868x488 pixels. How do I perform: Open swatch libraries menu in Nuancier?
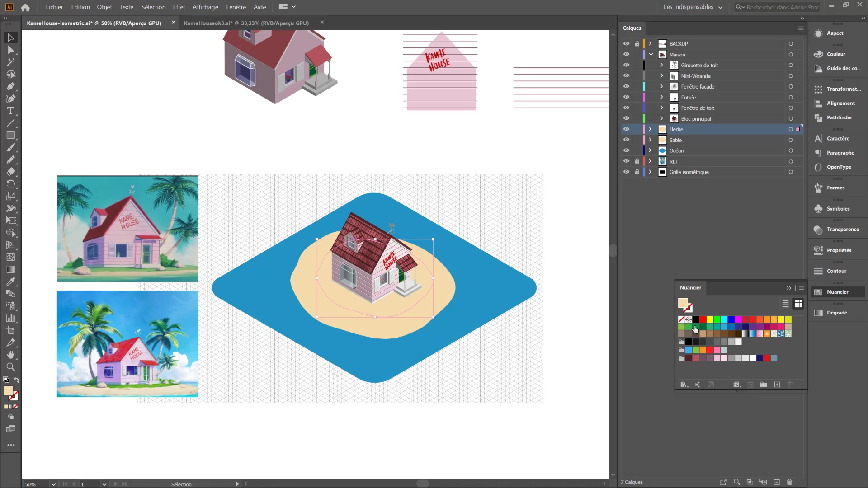coord(684,385)
